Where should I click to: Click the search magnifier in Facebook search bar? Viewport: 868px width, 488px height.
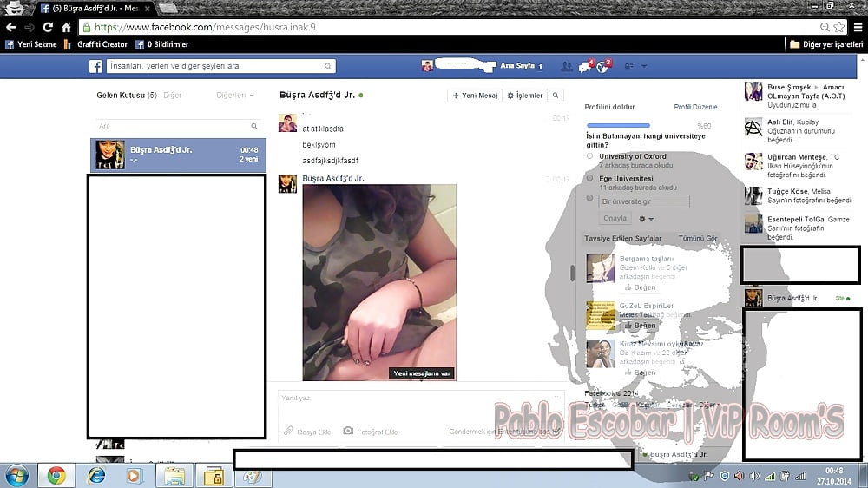[x=328, y=66]
